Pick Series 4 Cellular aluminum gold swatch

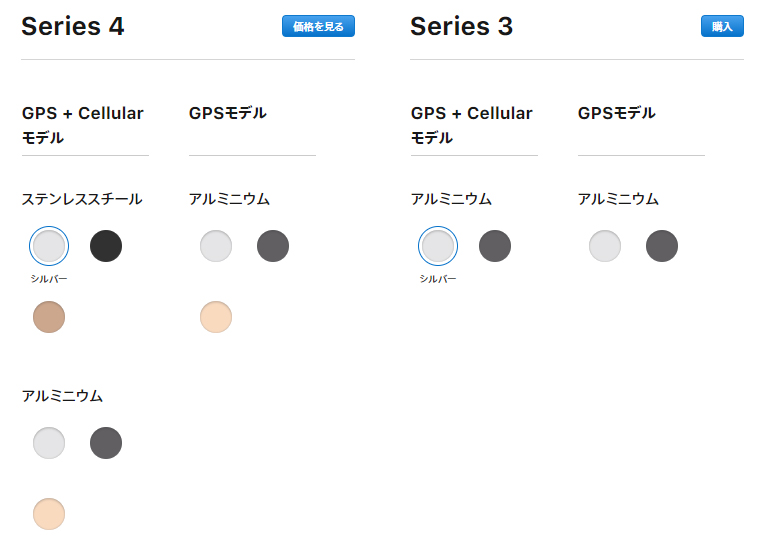coord(49,514)
